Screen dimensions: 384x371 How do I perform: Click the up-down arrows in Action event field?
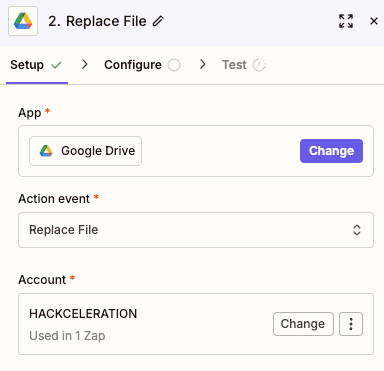(x=357, y=230)
